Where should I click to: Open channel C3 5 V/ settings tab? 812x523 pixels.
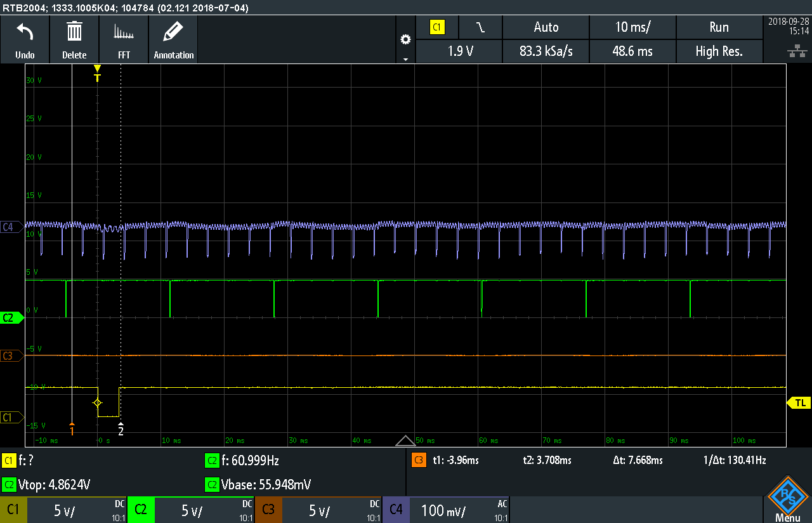pyautogui.click(x=318, y=510)
